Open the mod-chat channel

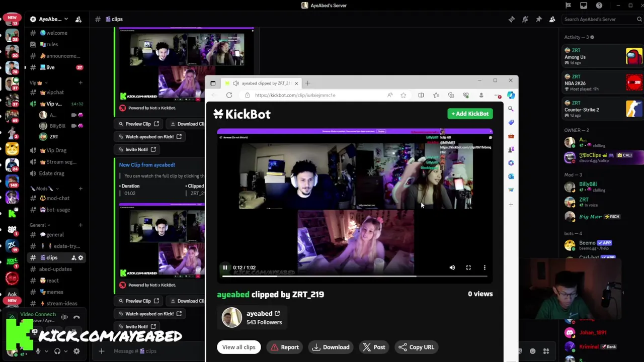coord(56,198)
